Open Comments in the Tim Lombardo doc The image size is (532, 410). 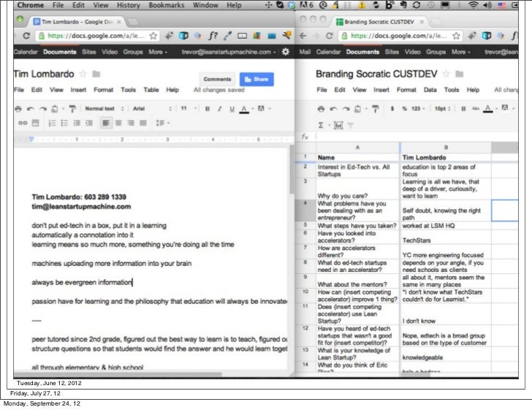(217, 79)
